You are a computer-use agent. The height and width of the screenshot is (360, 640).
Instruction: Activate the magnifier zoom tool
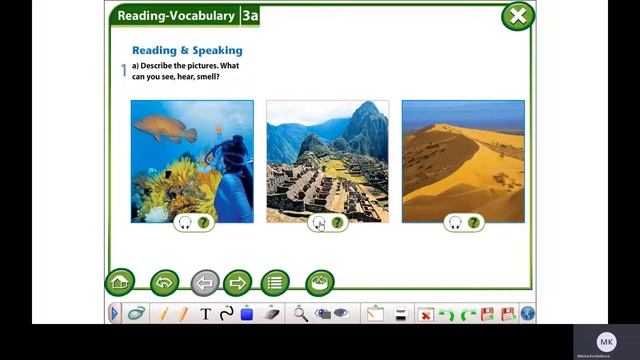300,314
